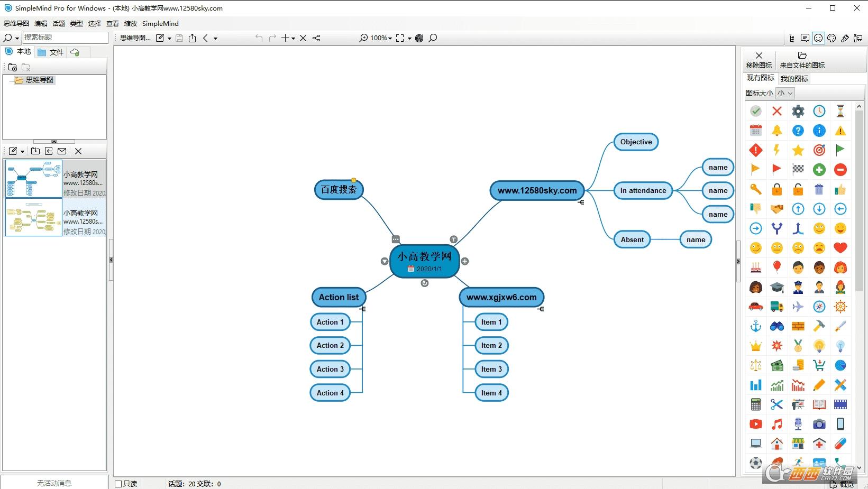Select the Objective topic node

pyautogui.click(x=636, y=142)
